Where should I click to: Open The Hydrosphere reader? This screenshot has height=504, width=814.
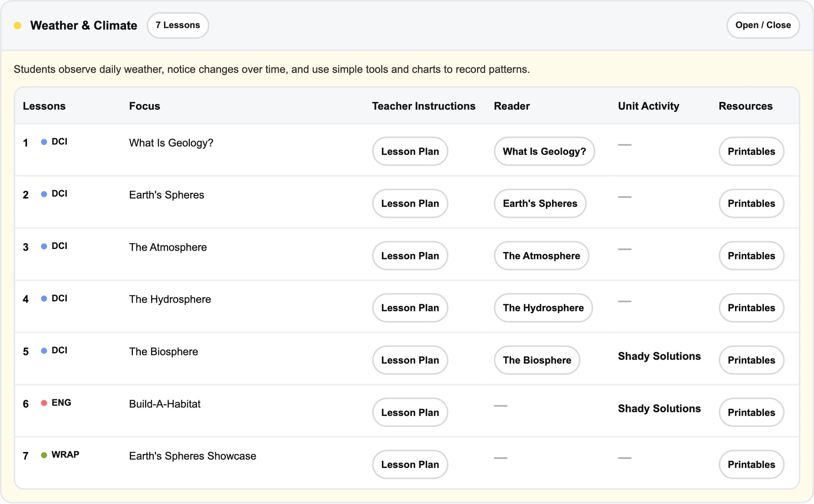543,308
